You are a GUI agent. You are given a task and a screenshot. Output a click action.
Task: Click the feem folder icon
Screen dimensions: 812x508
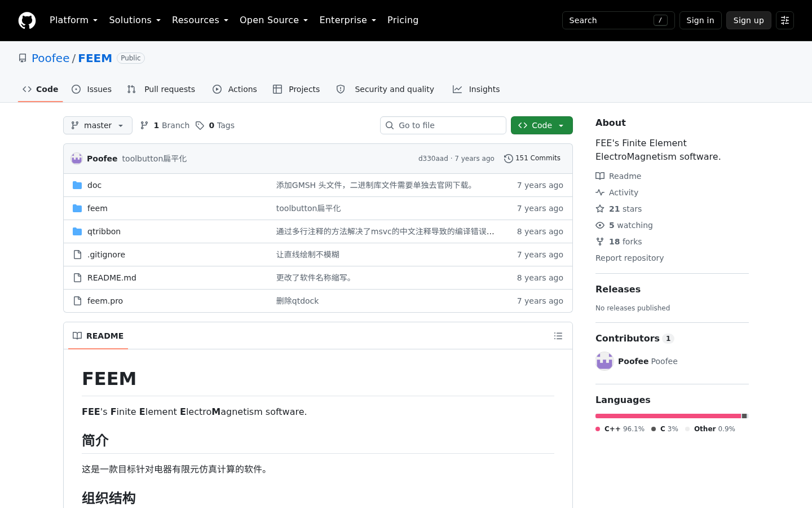77,208
